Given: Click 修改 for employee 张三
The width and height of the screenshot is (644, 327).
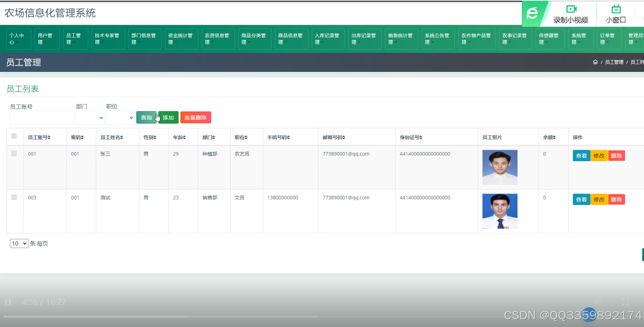Looking at the screenshot, I should coord(599,156).
